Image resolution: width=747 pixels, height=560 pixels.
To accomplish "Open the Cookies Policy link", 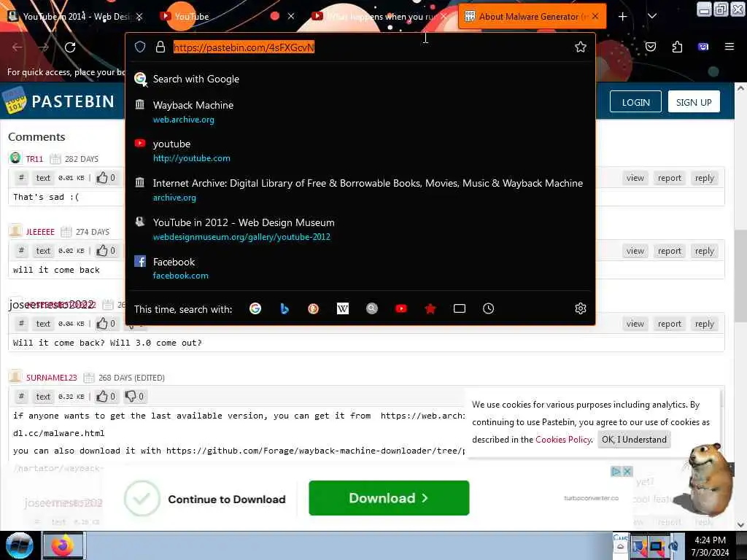I will 563,440.
